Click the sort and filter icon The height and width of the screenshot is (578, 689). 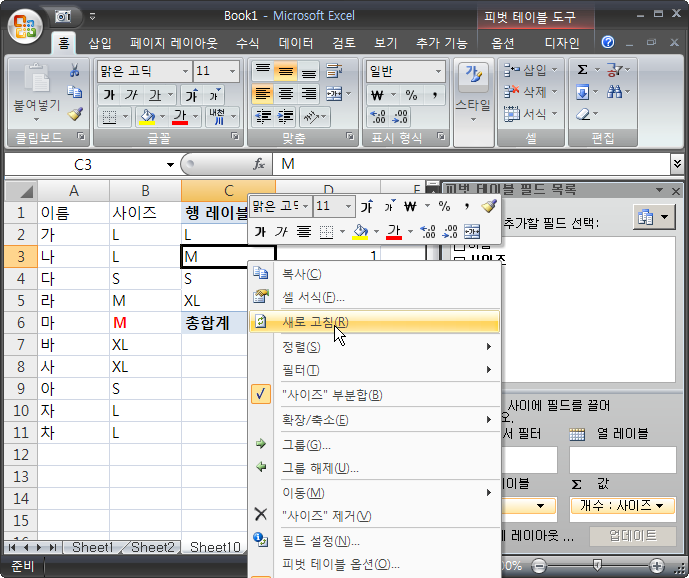613,69
